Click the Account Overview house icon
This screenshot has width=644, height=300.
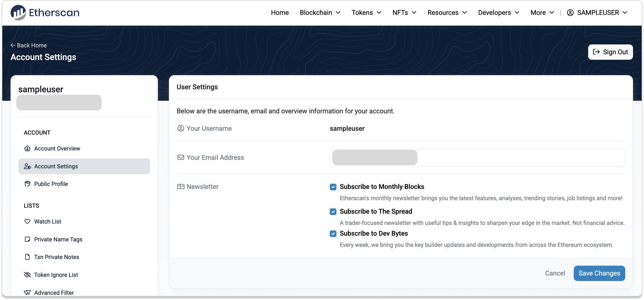(27, 149)
